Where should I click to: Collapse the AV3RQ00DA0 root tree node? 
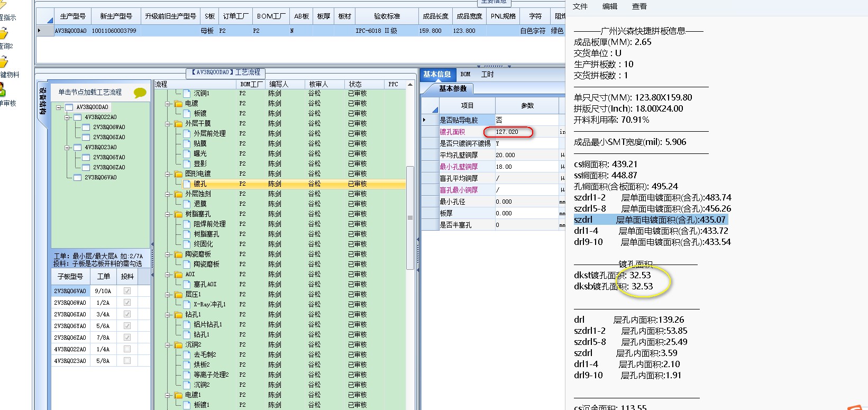coord(59,107)
